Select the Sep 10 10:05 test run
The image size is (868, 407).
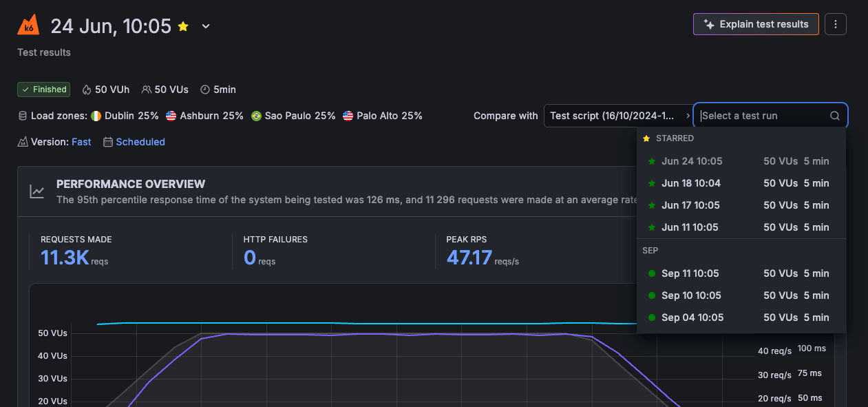click(x=740, y=295)
